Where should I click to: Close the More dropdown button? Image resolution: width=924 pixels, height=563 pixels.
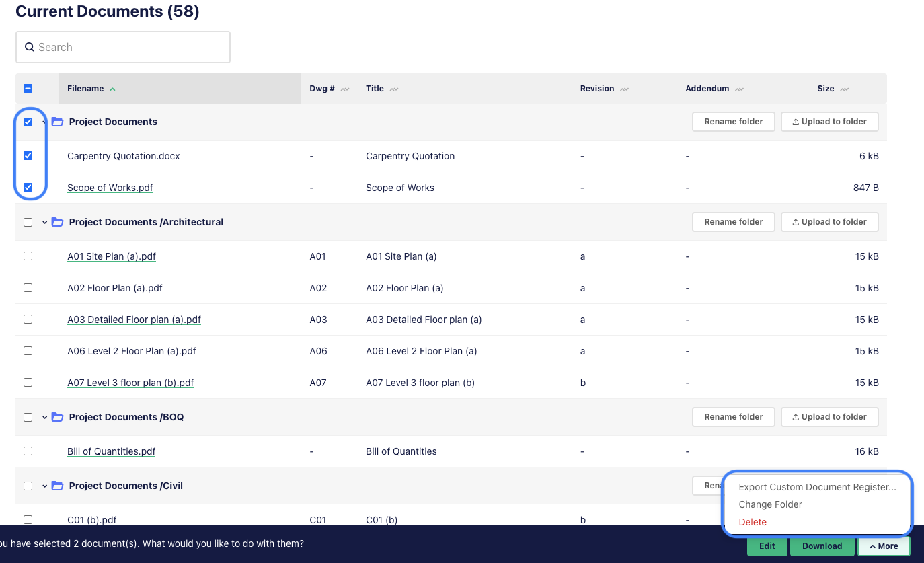coord(883,546)
